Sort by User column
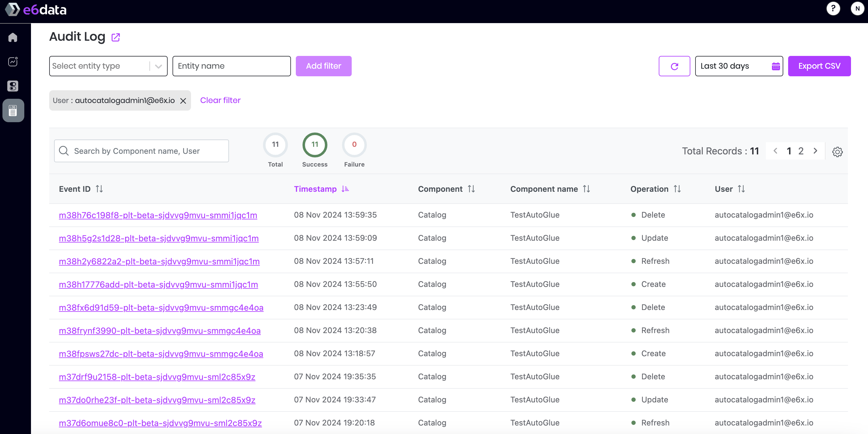868x434 pixels. pyautogui.click(x=741, y=189)
